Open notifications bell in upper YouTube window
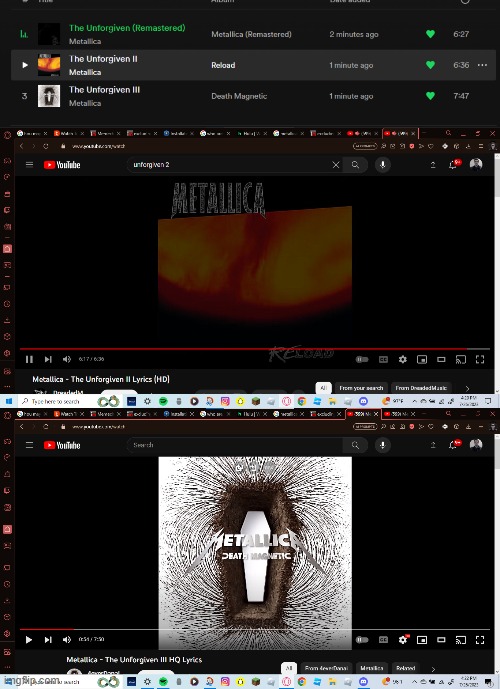 (x=453, y=164)
